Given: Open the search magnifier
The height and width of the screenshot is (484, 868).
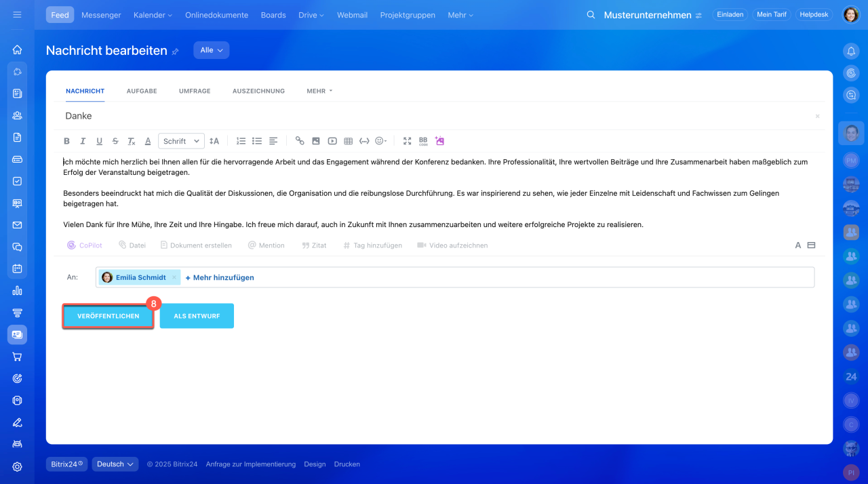Looking at the screenshot, I should click(591, 15).
